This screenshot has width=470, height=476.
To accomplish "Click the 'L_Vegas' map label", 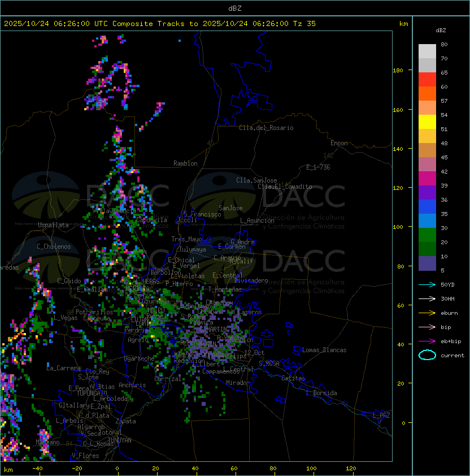I will pos(66,318).
